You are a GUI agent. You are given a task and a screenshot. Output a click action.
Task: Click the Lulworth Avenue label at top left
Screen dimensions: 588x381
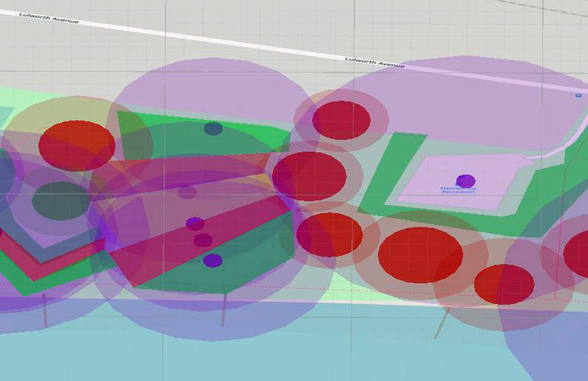(x=49, y=18)
